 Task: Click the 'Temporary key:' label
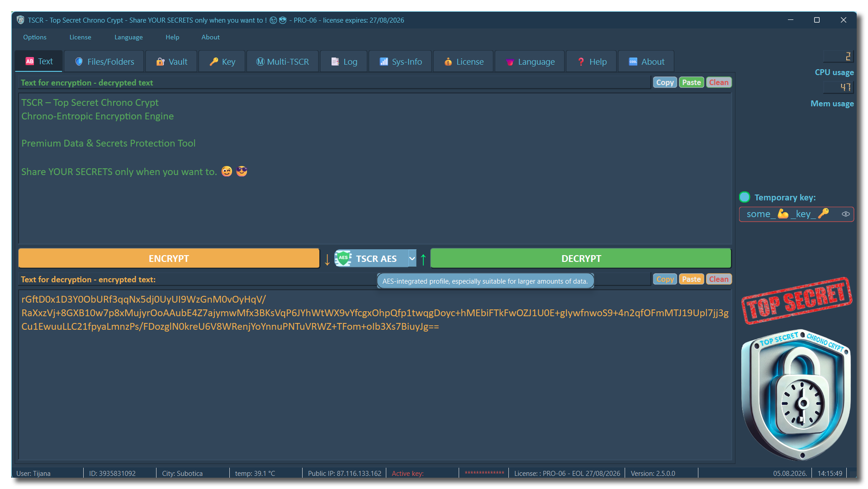pos(785,197)
